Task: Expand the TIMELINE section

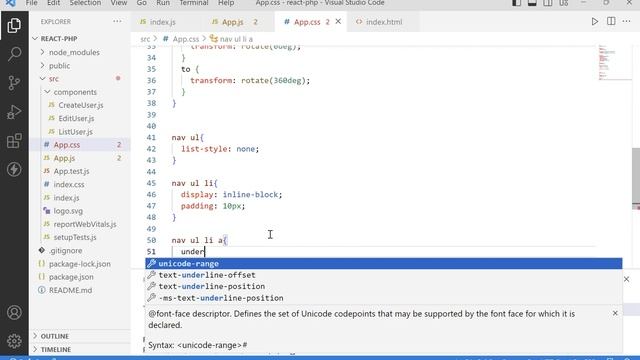Action: [80, 350]
